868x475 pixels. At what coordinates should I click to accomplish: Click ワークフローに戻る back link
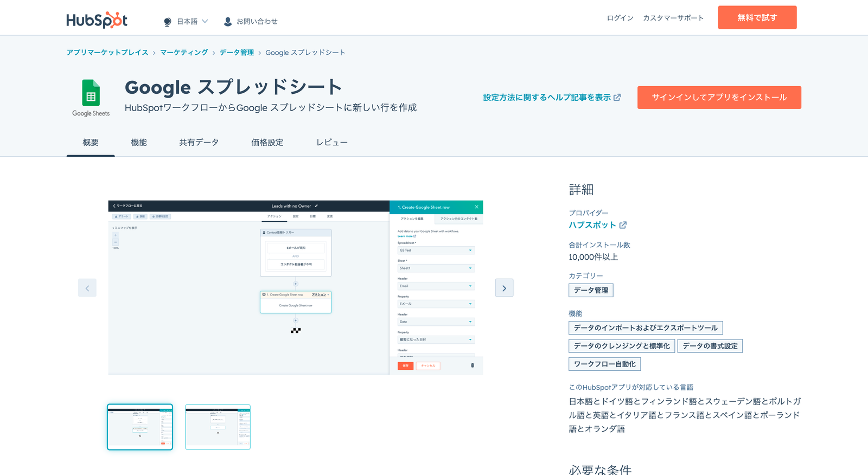pos(127,206)
